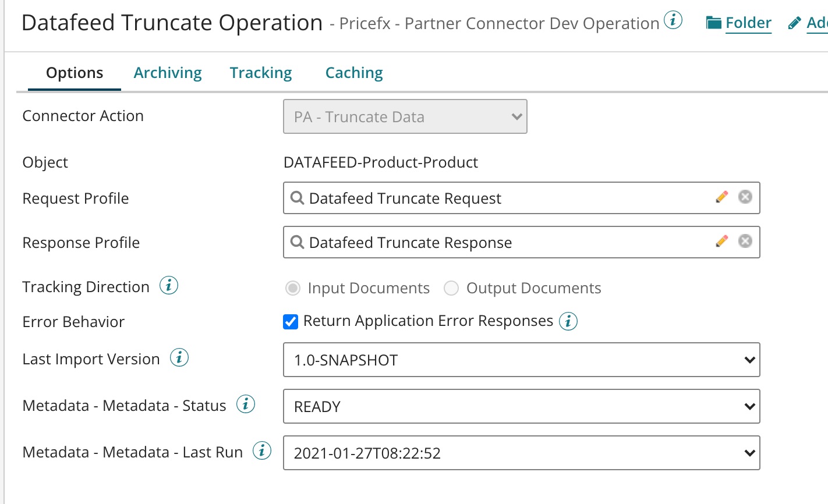The width and height of the screenshot is (828, 504).
Task: Select Input Documents radio button
Action: (x=293, y=288)
